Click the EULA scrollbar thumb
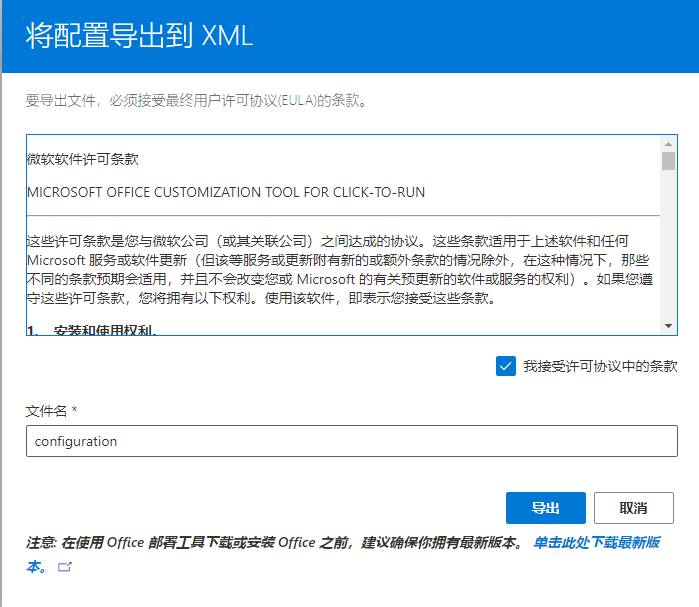Image resolution: width=699 pixels, height=607 pixels. tap(668, 161)
